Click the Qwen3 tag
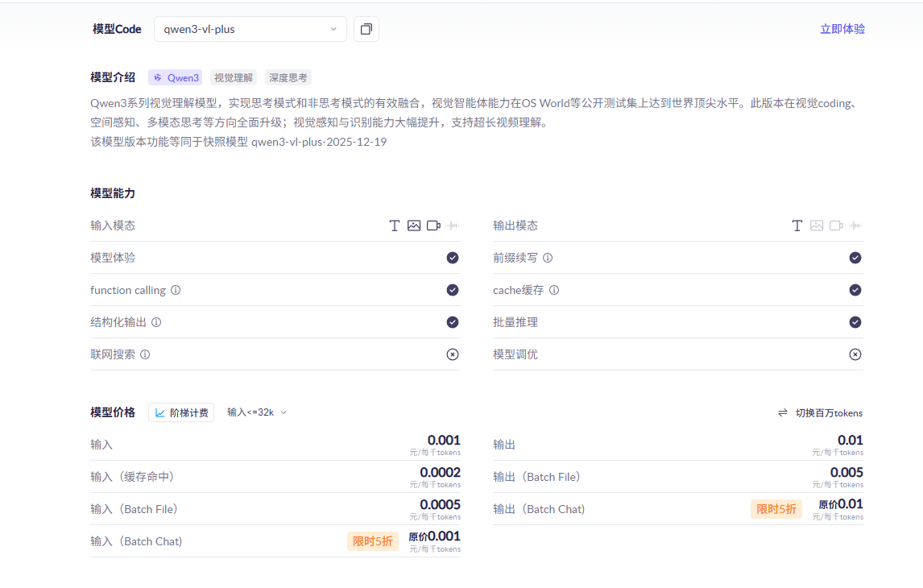The height and width of the screenshot is (588, 923). click(x=176, y=78)
